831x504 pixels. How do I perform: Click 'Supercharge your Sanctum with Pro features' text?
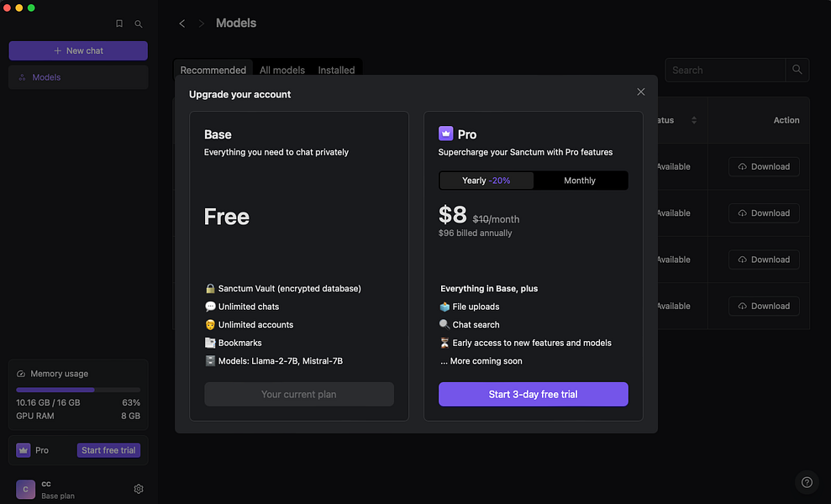click(525, 152)
